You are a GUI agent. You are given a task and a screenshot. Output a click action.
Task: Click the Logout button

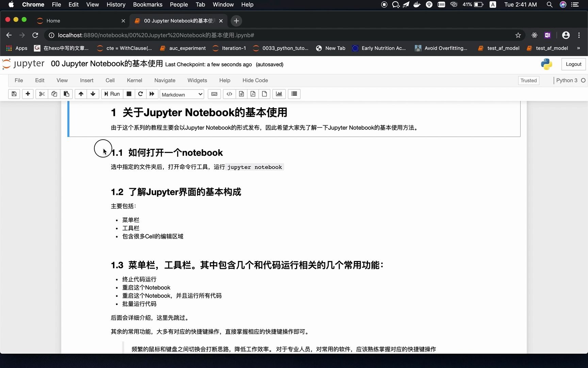click(573, 64)
